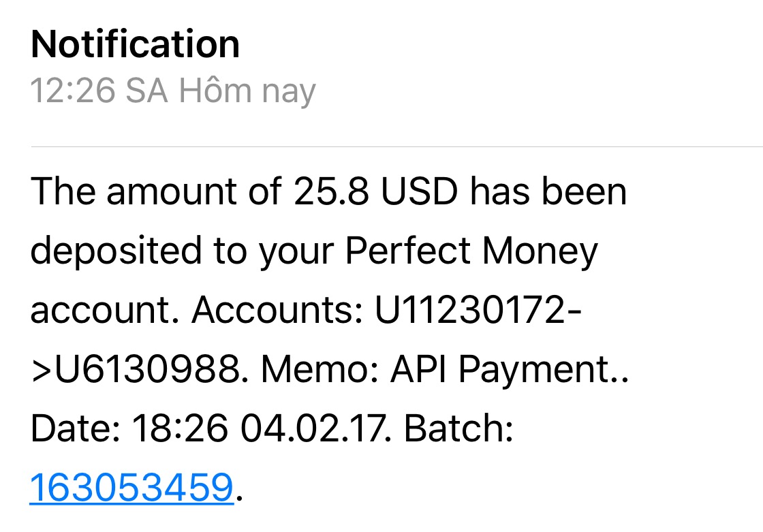Select the 25.8 amount text

coord(332,192)
